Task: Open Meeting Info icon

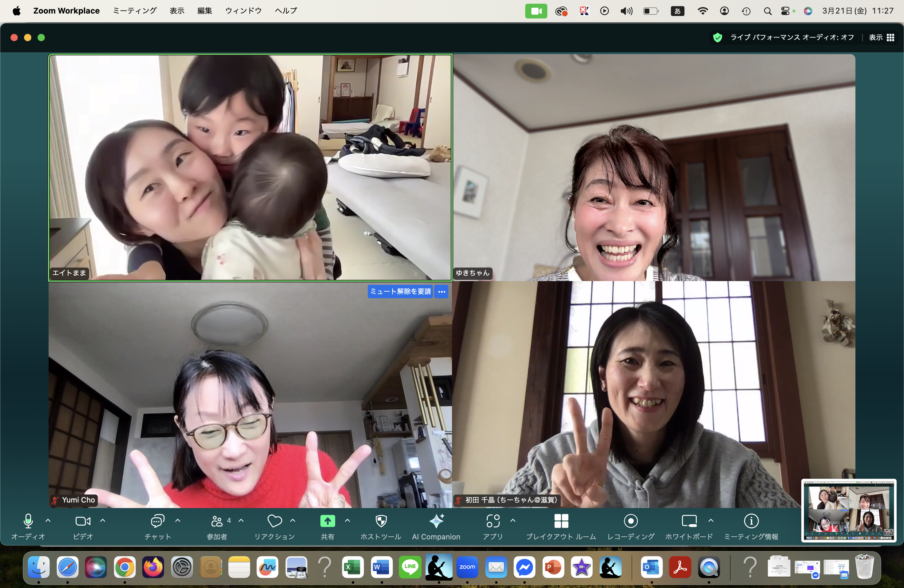Action: point(751,521)
